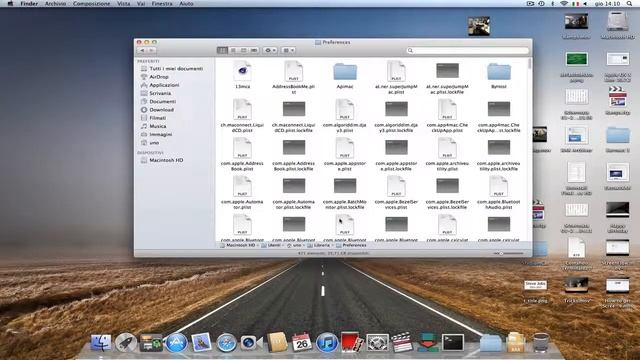Screen dimensions: 640x360
Task: Click Libreria in the path bar
Action: tap(318, 245)
